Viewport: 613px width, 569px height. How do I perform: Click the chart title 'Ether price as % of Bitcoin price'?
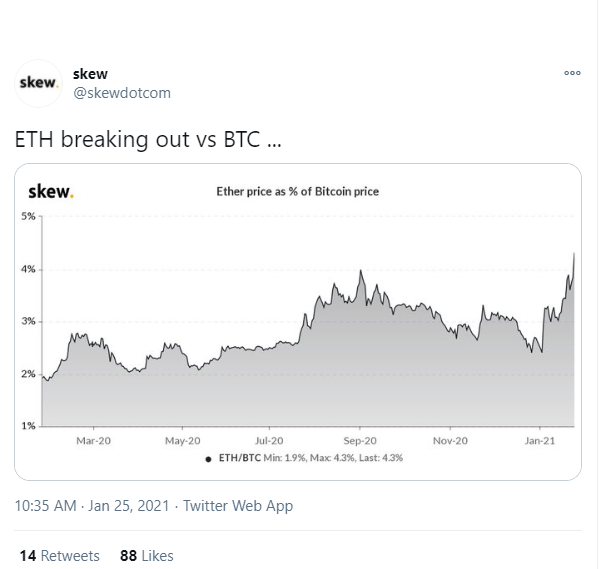pos(298,192)
